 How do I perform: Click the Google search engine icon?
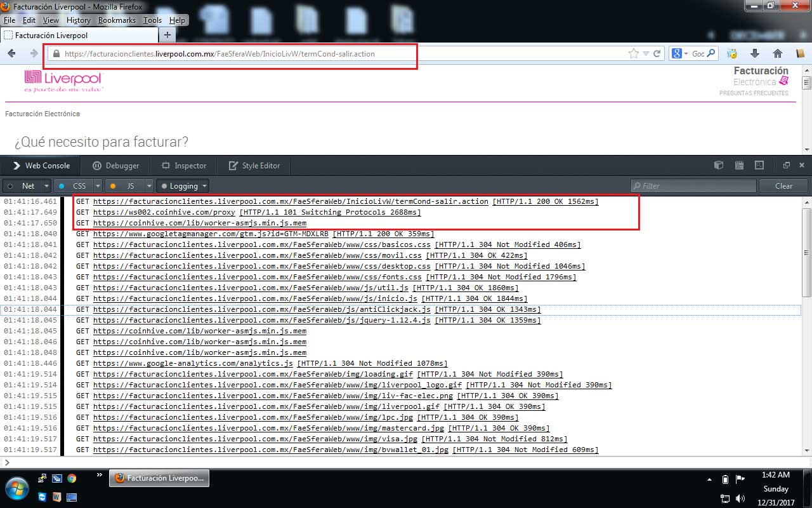pyautogui.click(x=676, y=54)
